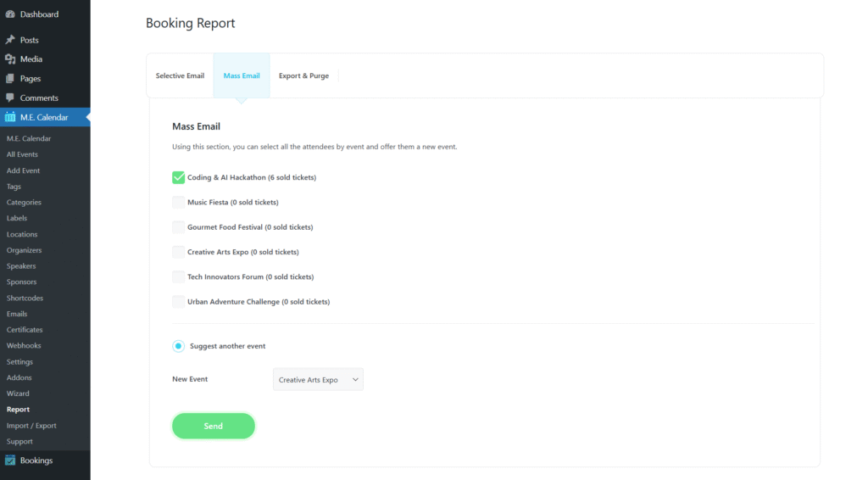Check the Gourmet Food Festival checkbox
This screenshot has width=868, height=480.
coord(178,227)
